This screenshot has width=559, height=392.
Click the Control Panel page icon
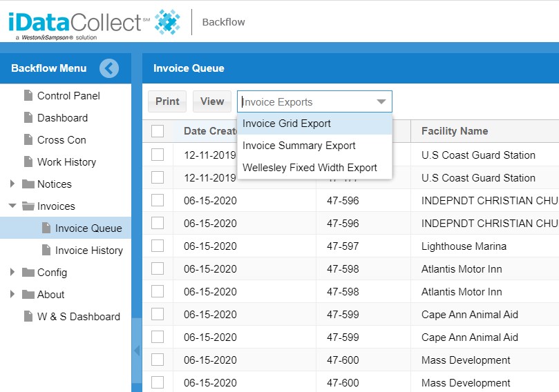28,95
